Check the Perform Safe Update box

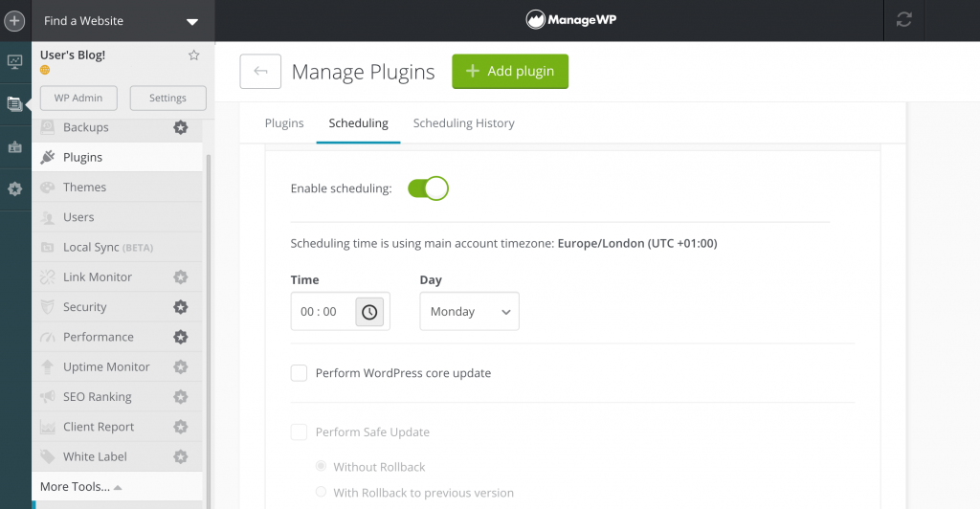(300, 432)
